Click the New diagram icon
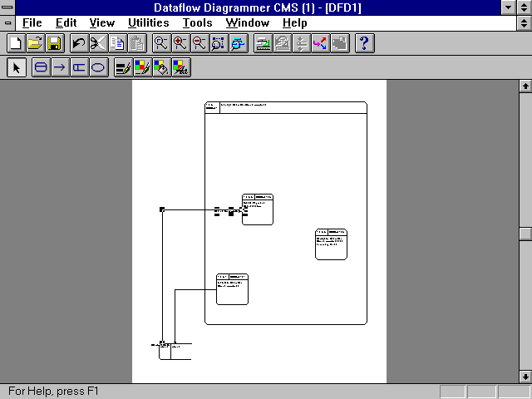The height and width of the screenshot is (399, 532). pos(15,43)
